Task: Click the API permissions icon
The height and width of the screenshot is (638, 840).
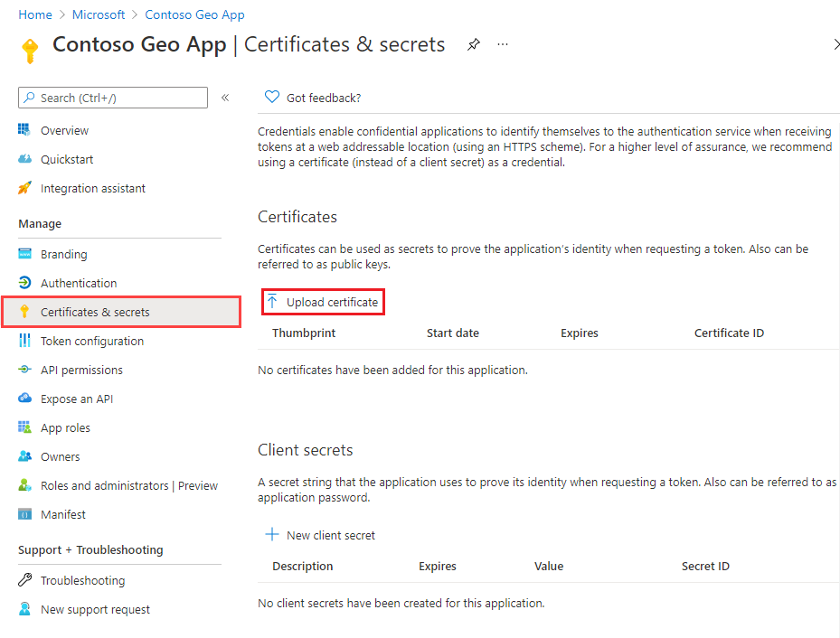Action: coord(24,370)
